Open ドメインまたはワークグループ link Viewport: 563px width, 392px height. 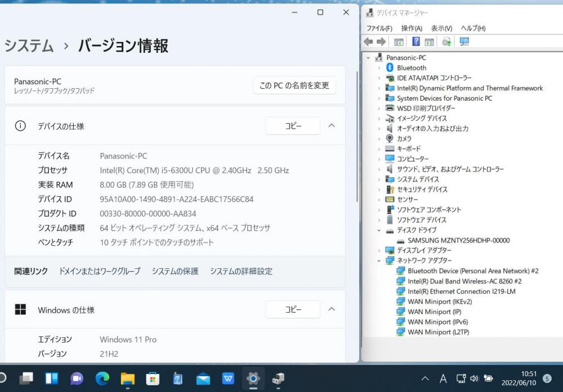pyautogui.click(x=100, y=271)
